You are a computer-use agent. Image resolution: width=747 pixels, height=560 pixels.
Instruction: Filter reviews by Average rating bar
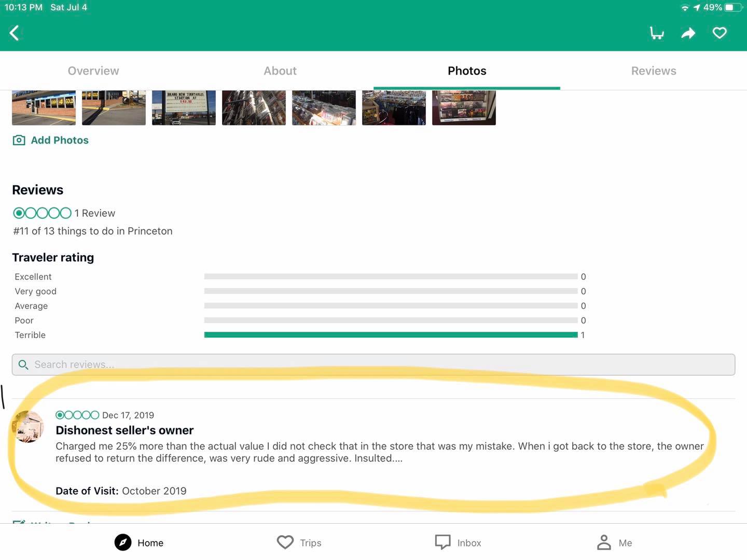[x=391, y=305]
